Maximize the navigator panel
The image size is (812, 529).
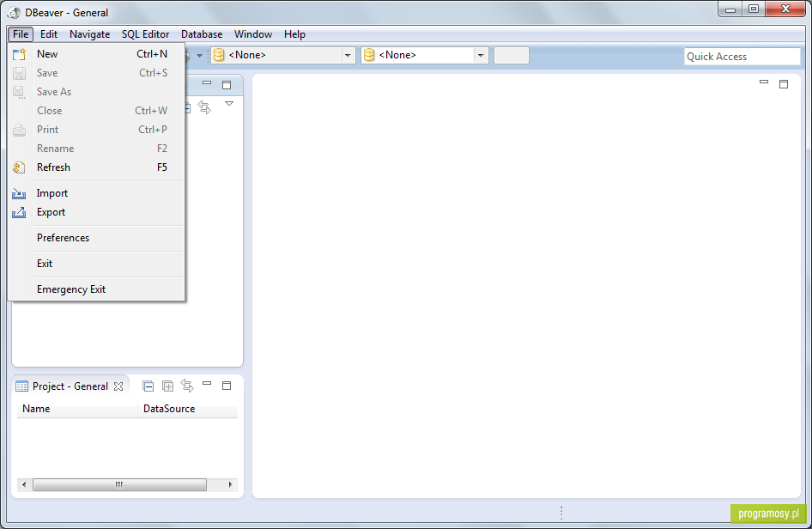click(x=227, y=85)
